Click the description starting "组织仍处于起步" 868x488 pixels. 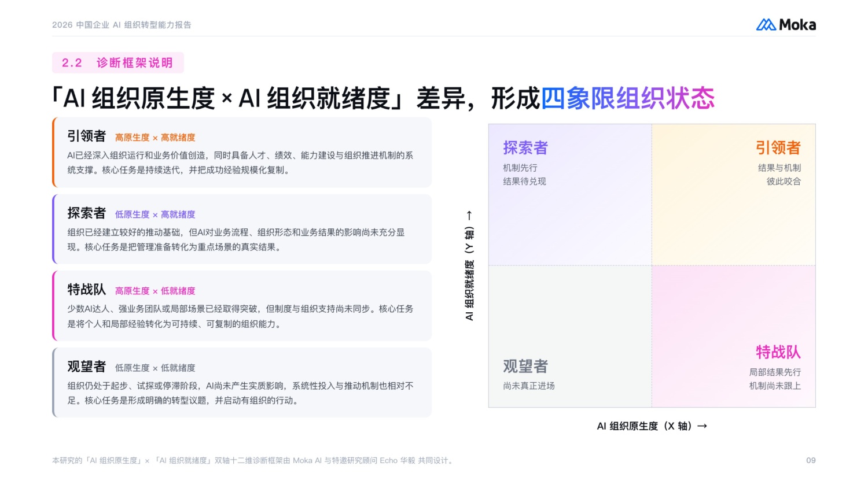[x=240, y=393]
